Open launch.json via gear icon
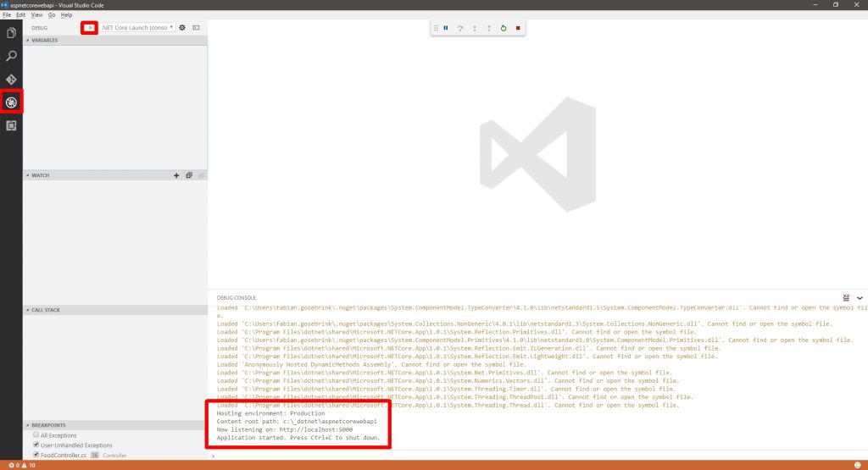Image resolution: width=868 pixels, height=470 pixels. click(182, 28)
